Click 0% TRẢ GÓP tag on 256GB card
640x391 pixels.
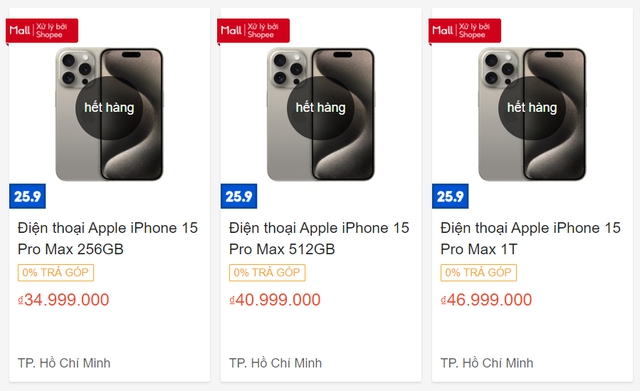pyautogui.click(x=56, y=273)
